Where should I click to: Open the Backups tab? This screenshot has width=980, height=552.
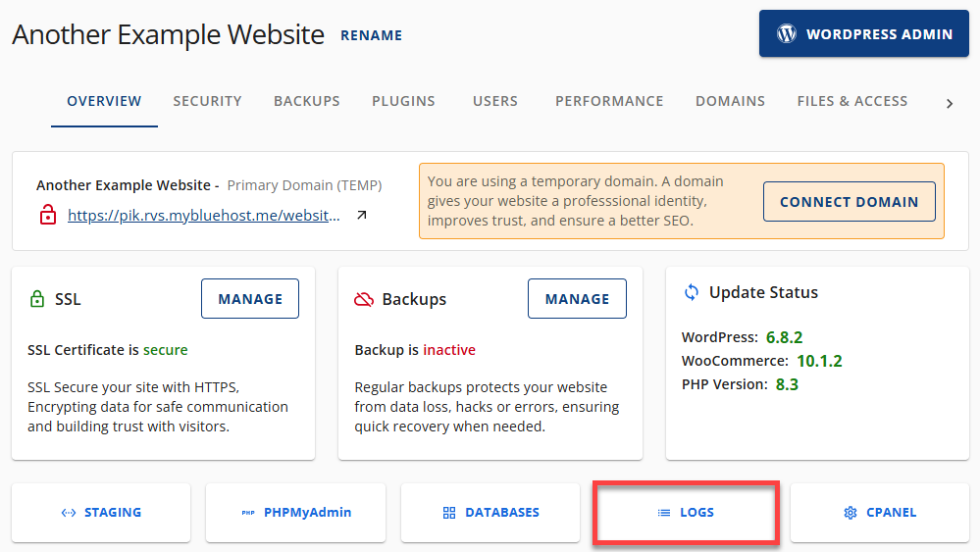(307, 101)
